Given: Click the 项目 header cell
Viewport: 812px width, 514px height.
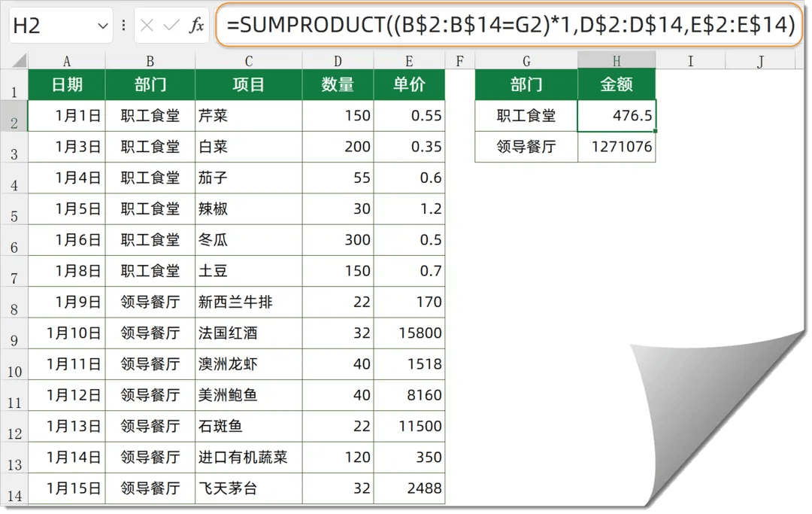Looking at the screenshot, I should click(249, 84).
